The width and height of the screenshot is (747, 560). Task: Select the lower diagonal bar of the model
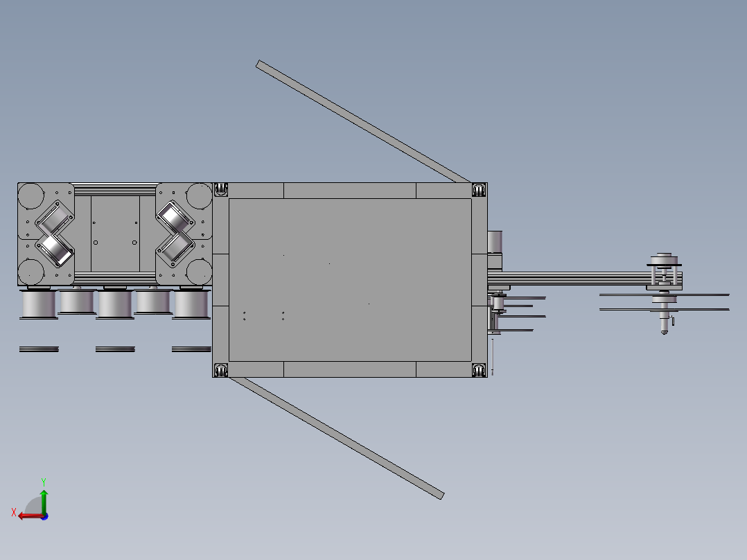[337, 438]
